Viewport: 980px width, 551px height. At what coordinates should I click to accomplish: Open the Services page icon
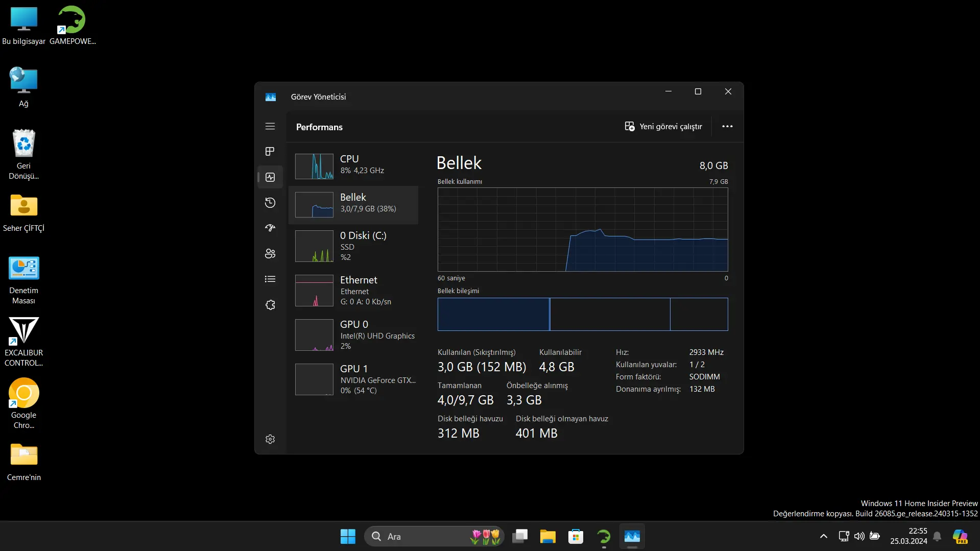click(270, 305)
